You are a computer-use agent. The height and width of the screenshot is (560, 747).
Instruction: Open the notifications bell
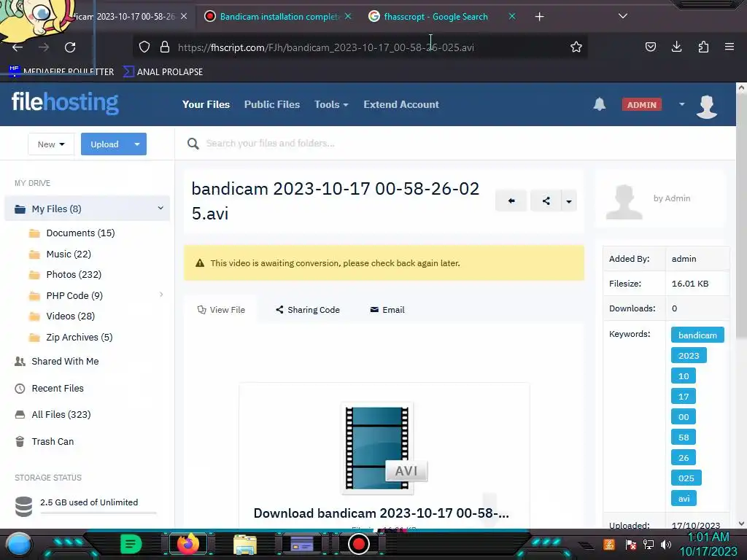coord(600,104)
